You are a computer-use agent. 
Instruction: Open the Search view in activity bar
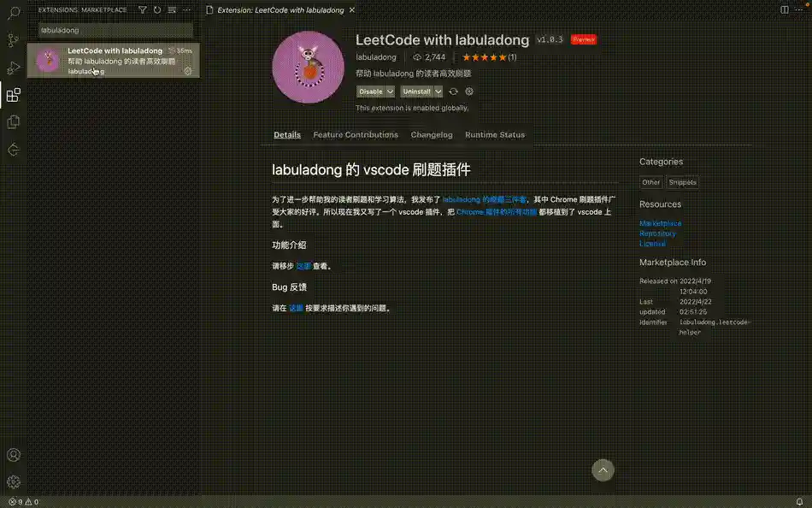[x=14, y=13]
